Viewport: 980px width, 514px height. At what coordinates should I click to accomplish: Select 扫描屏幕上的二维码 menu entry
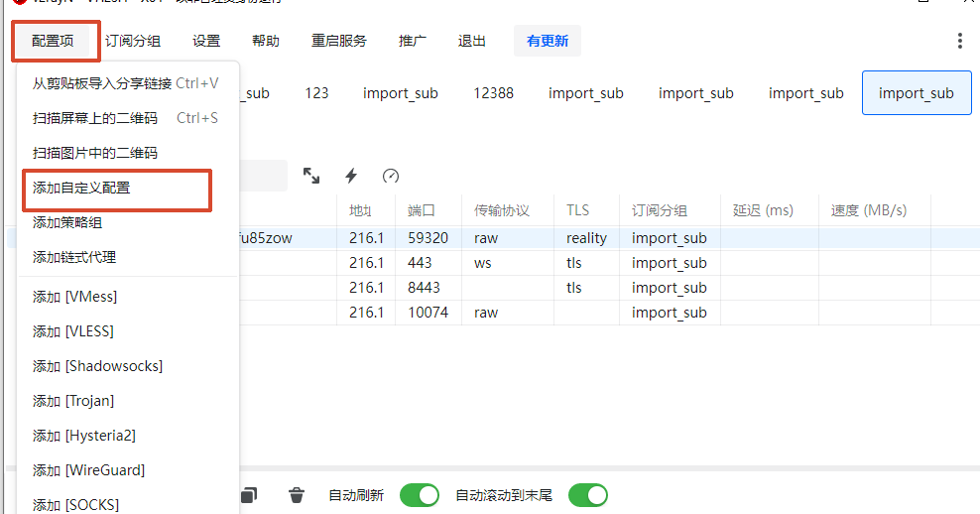pyautogui.click(x=128, y=118)
